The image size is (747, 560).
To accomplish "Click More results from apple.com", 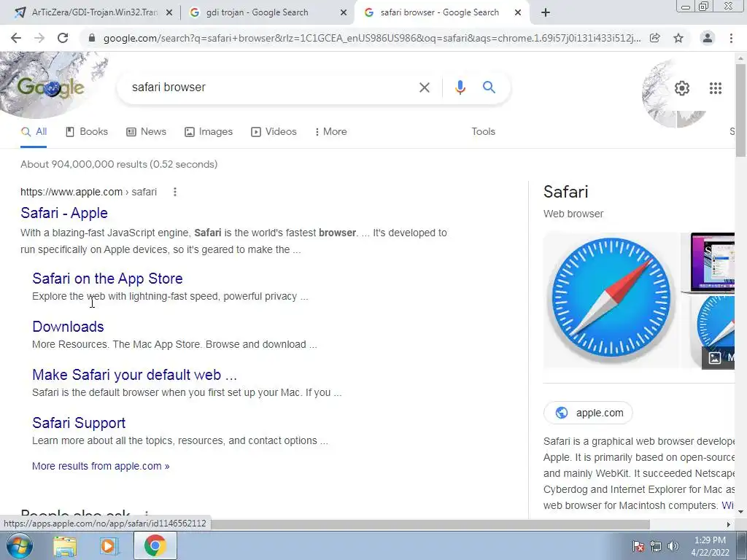I will pos(101,466).
